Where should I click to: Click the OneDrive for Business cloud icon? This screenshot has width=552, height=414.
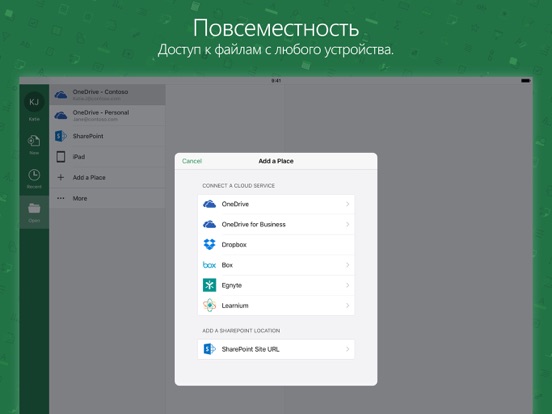209,224
